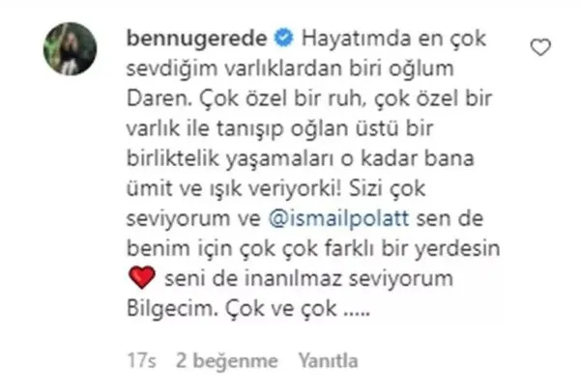Click the word Bilgecim in the comment
Screen dimensions: 580x392
click(172, 309)
